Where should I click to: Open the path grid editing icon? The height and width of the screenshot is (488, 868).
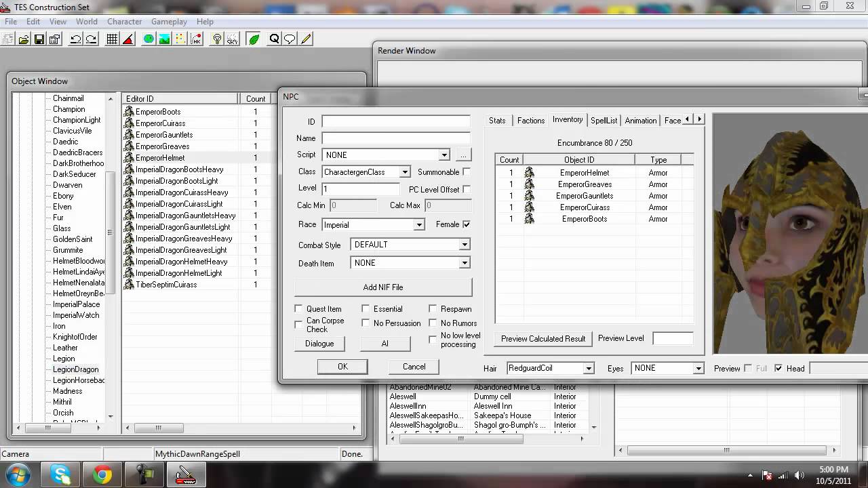coord(180,39)
